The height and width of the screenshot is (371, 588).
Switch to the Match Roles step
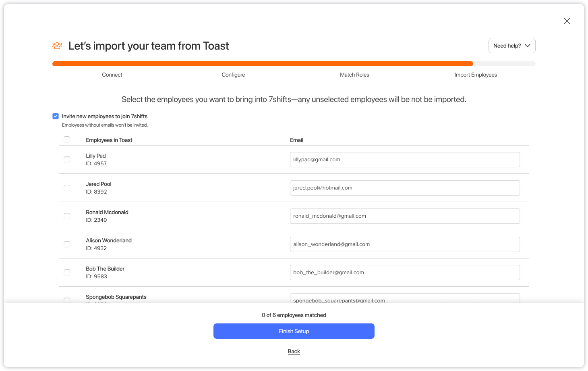coord(354,75)
